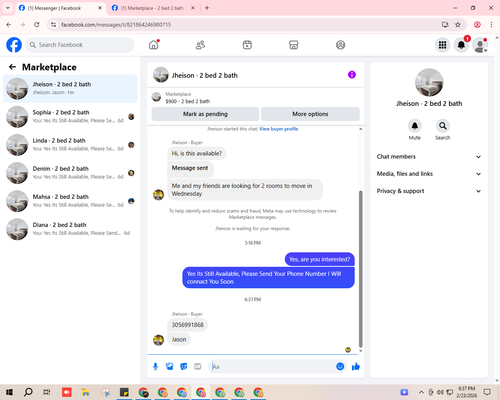Open the Reels/Video icon in top navigation
Screen dimensions: 500x400
[247, 45]
